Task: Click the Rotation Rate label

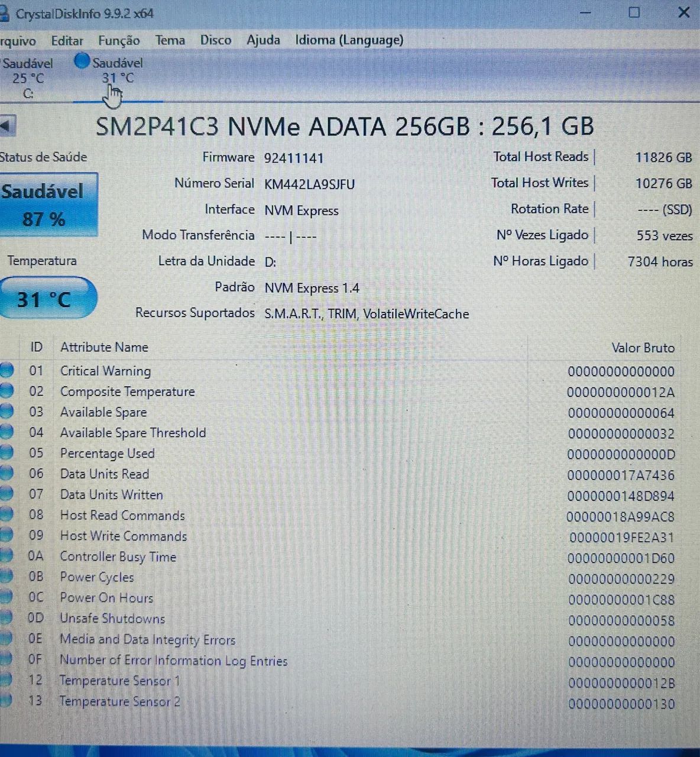Action: [x=549, y=209]
